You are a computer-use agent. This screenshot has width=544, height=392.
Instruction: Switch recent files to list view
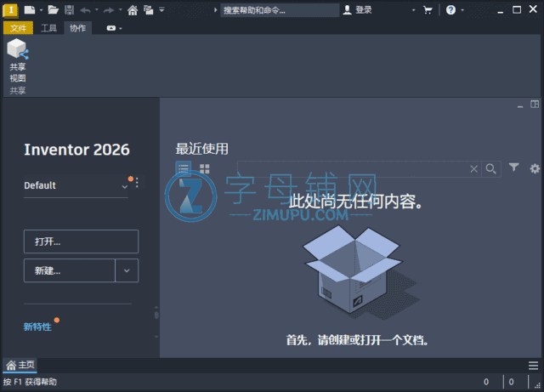pos(184,169)
